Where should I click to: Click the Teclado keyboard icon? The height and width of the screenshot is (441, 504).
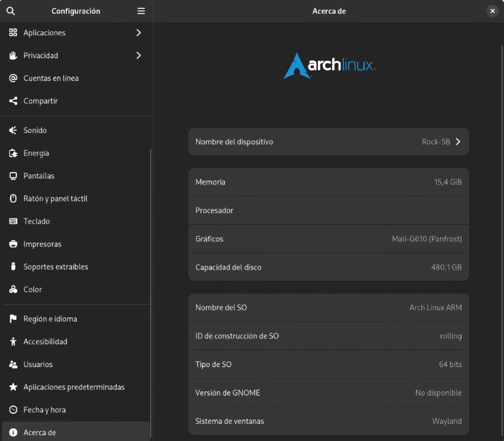pyautogui.click(x=13, y=221)
